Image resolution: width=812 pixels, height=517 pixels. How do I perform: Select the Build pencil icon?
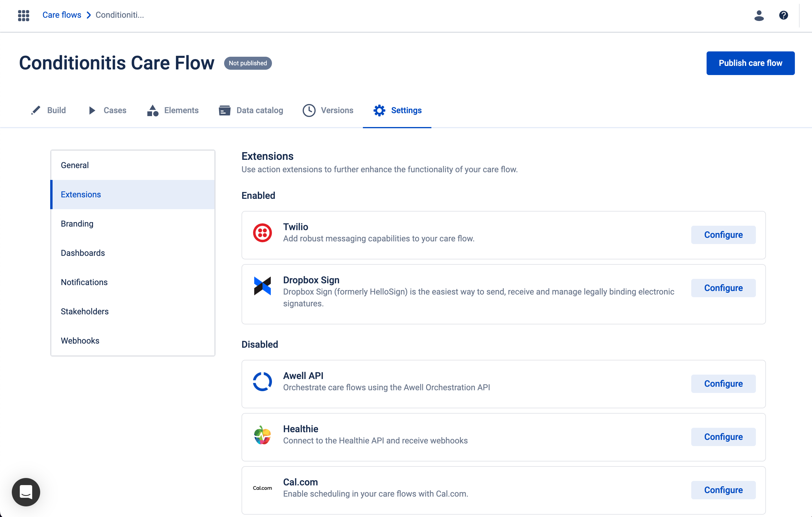35,110
